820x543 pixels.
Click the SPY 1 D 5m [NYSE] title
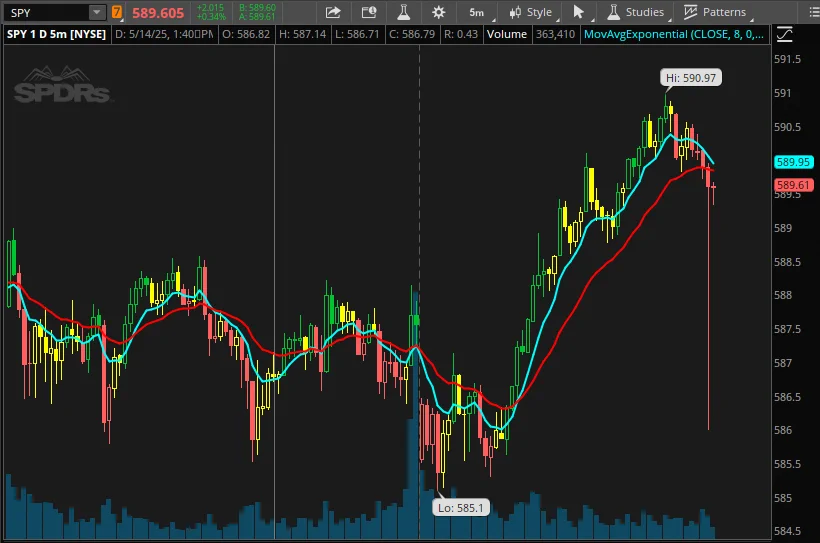coord(56,35)
